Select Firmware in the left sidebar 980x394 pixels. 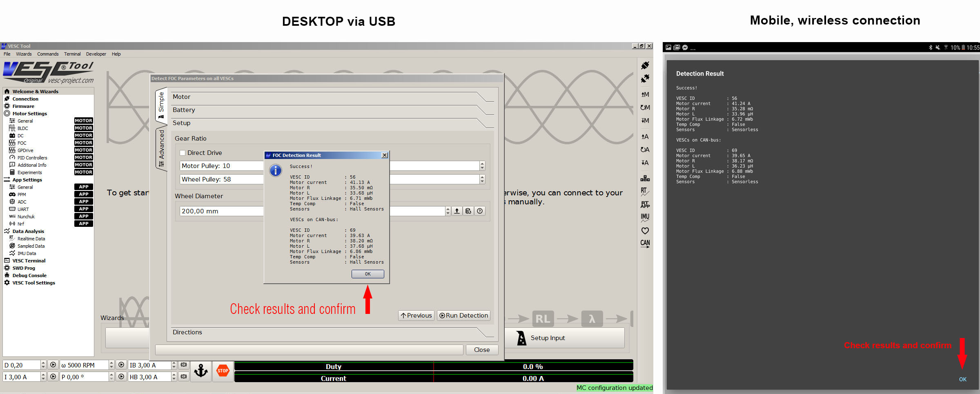click(23, 106)
